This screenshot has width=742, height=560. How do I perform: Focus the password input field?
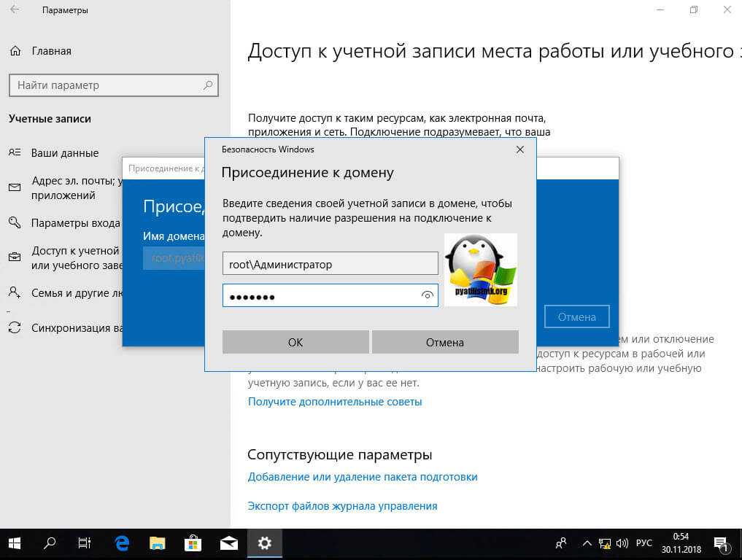(321, 295)
